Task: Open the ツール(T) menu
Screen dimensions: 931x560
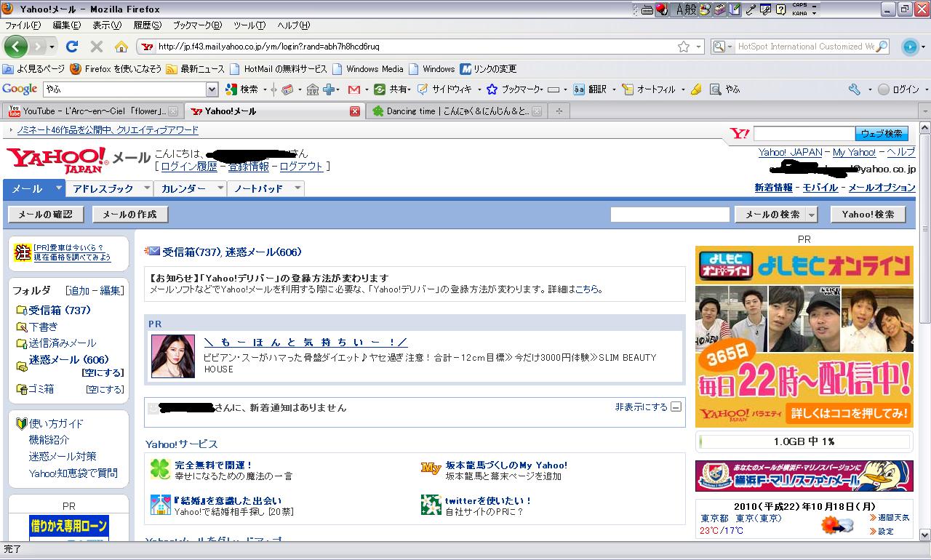Action: (249, 25)
